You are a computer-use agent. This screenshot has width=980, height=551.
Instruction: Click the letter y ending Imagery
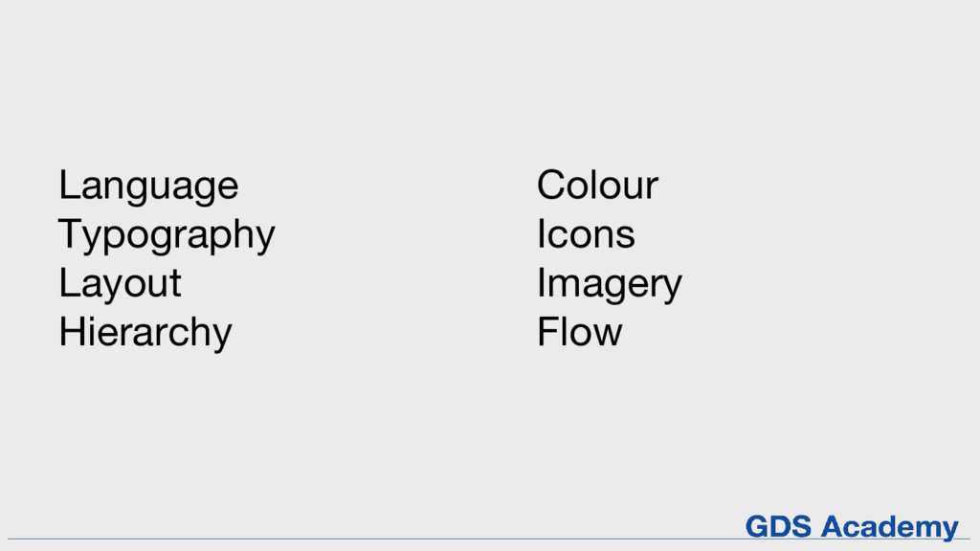coord(671,289)
